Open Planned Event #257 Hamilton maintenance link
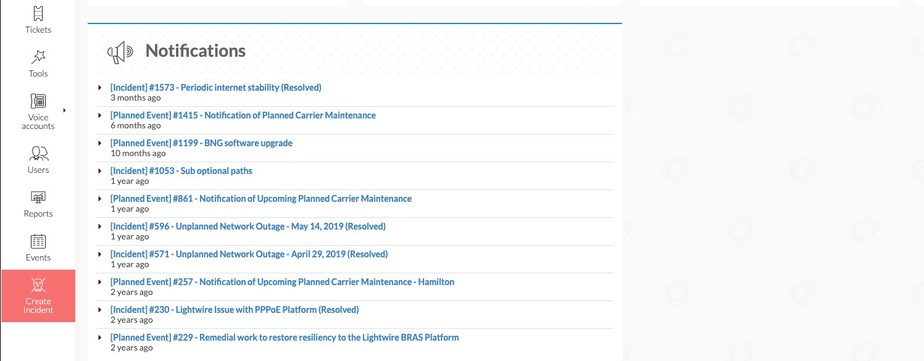924x361 pixels. 282,281
